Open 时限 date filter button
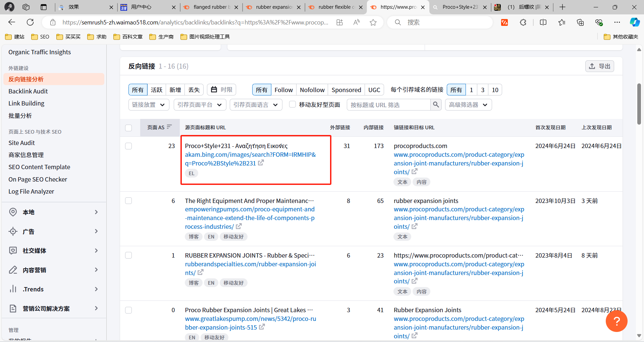Screen dimensions: 644x342 coord(222,90)
